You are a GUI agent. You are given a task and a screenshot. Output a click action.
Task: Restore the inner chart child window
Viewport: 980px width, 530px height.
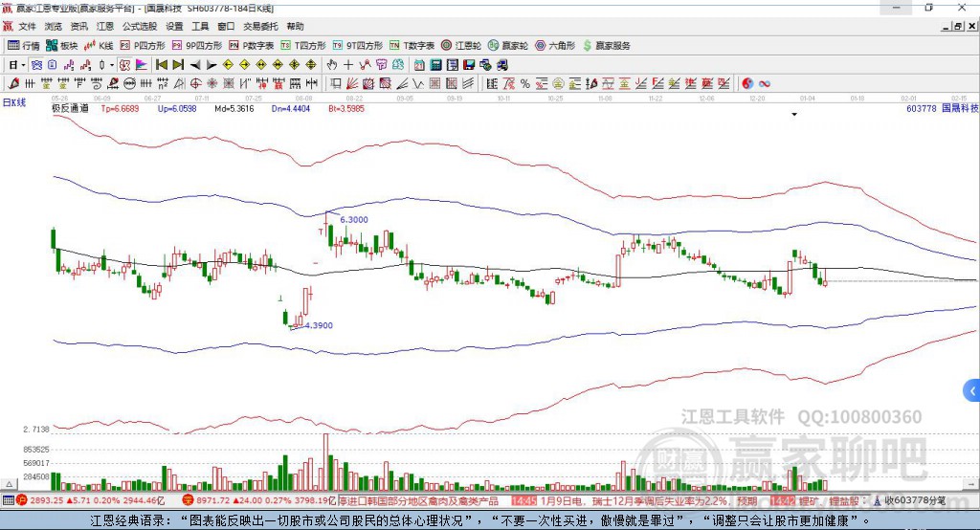coord(959,26)
